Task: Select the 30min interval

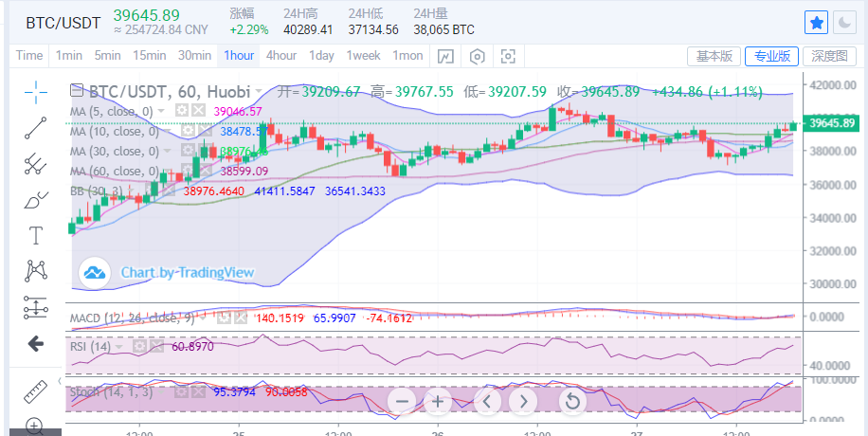Action: point(194,56)
